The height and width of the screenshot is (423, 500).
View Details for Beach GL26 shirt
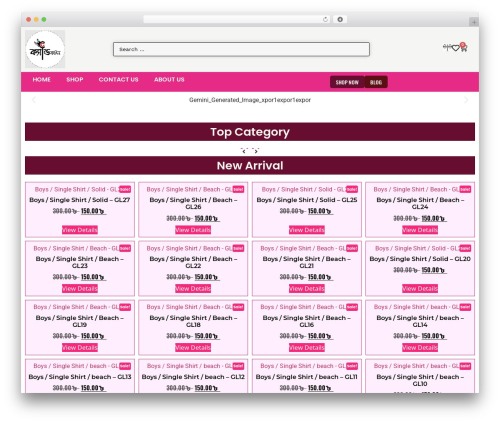coord(193,230)
